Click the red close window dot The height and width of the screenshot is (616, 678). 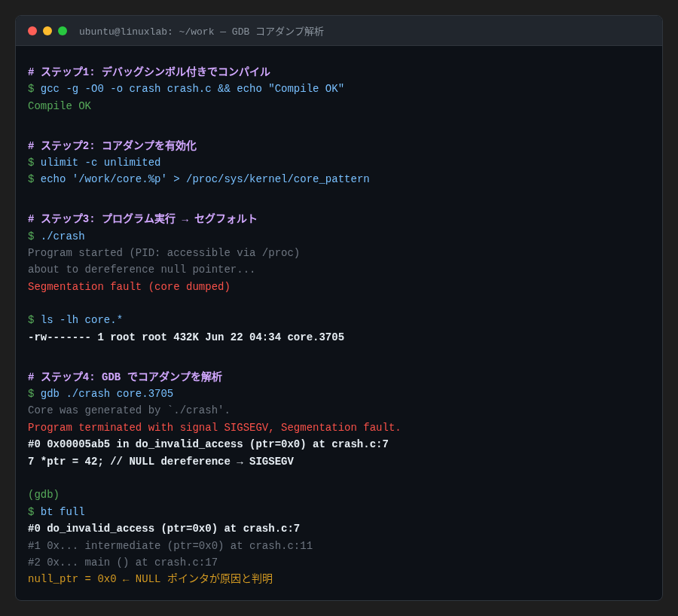tap(32, 31)
